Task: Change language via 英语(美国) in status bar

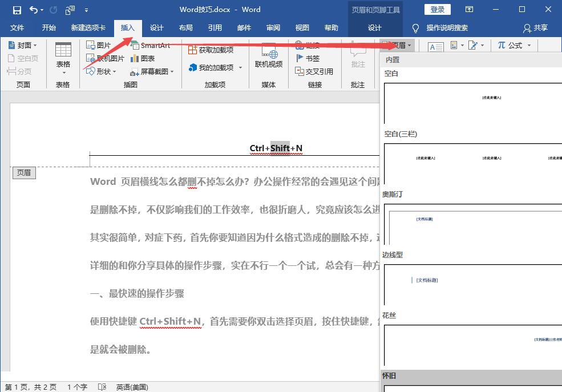Action: (131, 386)
